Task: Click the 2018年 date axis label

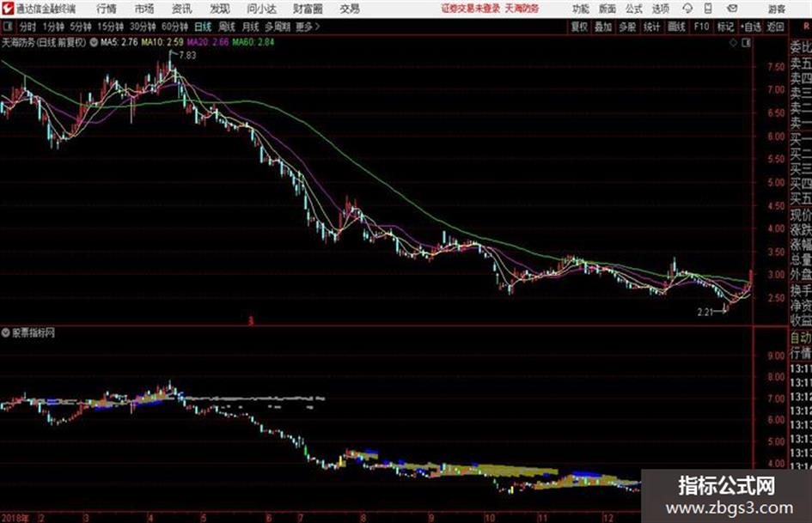Action: 15,517
